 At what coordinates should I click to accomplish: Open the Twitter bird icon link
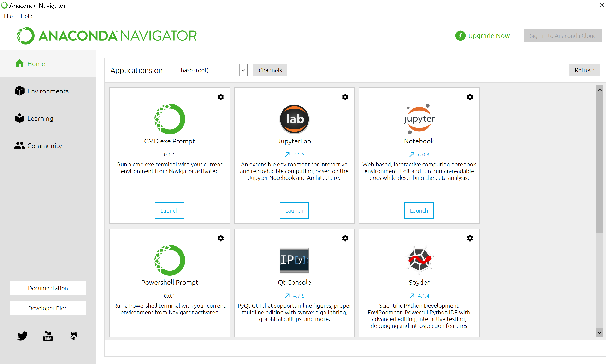22,336
